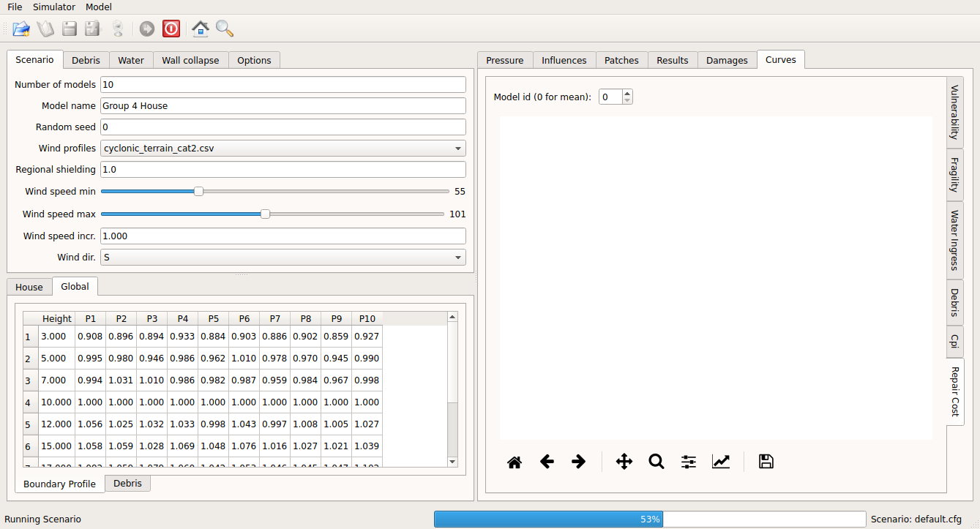The width and height of the screenshot is (980, 529).
Task: Click Height cell 10.000 in row 4
Action: pyautogui.click(x=56, y=402)
